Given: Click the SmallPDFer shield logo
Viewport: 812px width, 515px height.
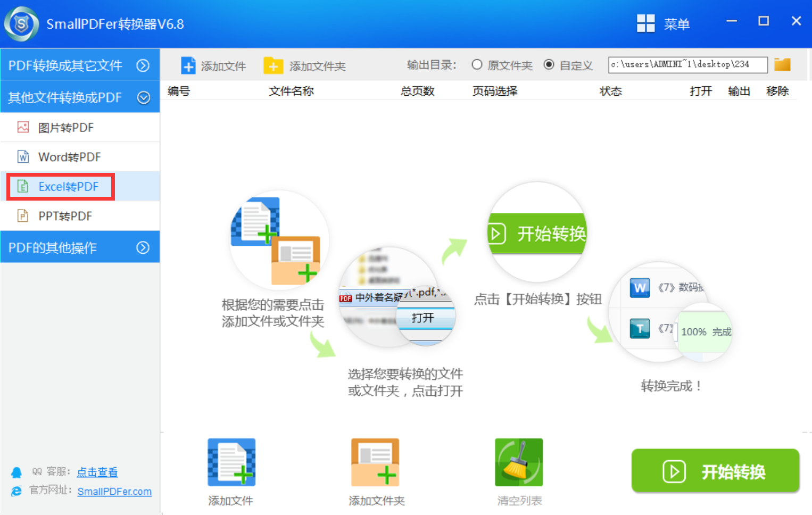Looking at the screenshot, I should tap(21, 24).
